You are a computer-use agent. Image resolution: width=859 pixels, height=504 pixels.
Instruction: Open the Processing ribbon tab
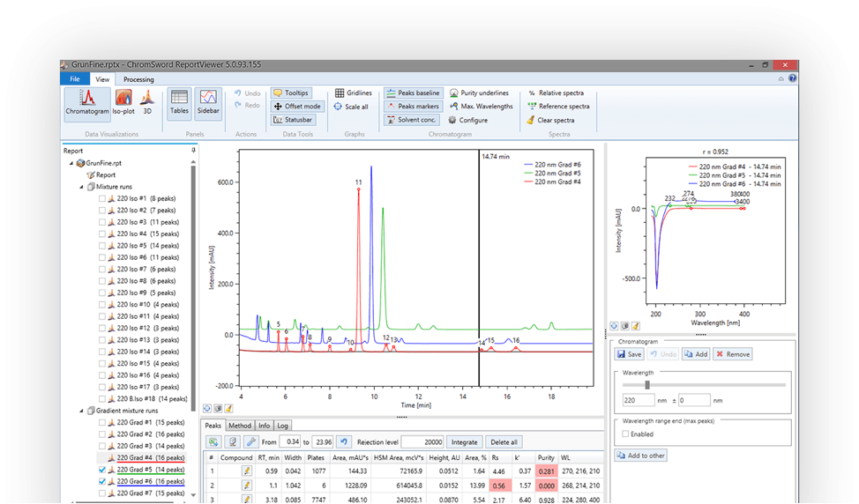138,79
